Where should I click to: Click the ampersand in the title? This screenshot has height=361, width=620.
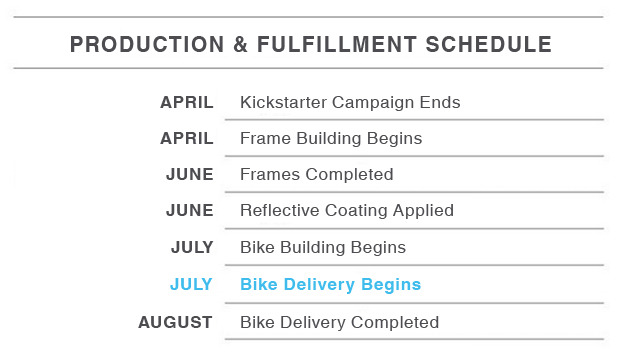click(240, 44)
